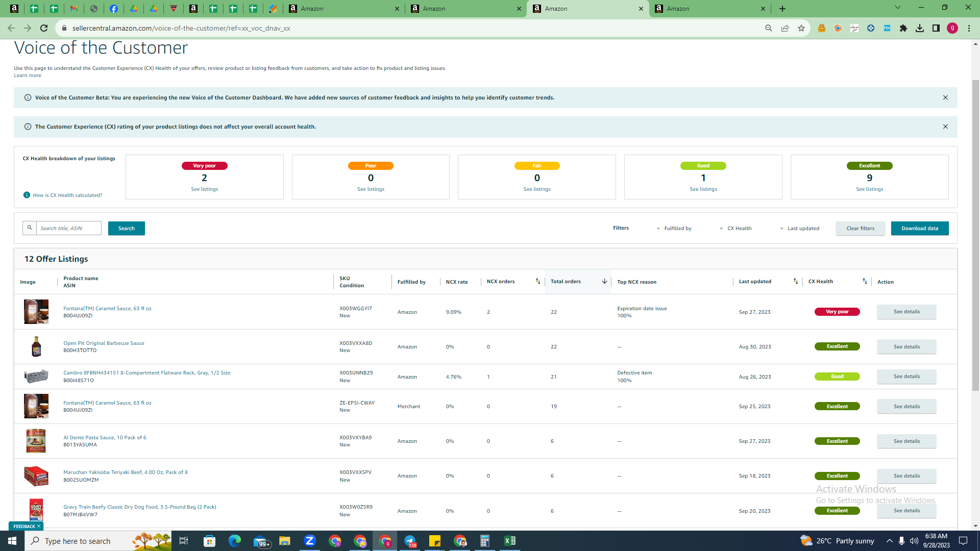
Task: Click the Search button
Action: pos(127,228)
